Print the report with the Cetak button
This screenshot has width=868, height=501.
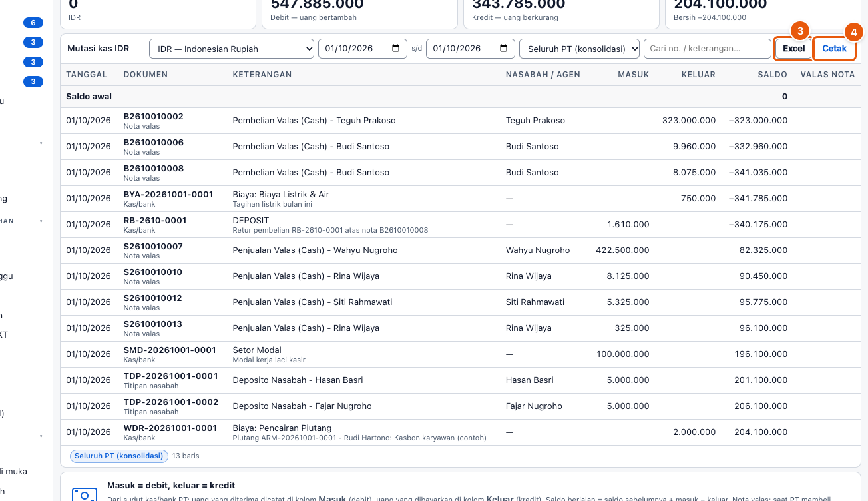point(834,49)
